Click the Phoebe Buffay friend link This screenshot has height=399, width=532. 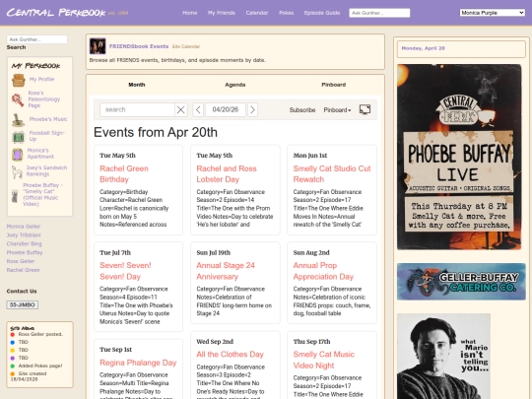[x=25, y=252]
